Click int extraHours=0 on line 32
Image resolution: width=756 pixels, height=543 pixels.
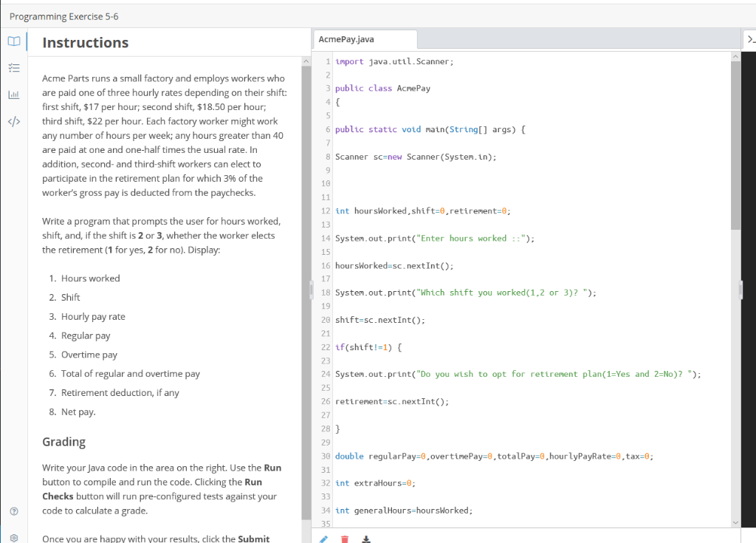pyautogui.click(x=375, y=483)
